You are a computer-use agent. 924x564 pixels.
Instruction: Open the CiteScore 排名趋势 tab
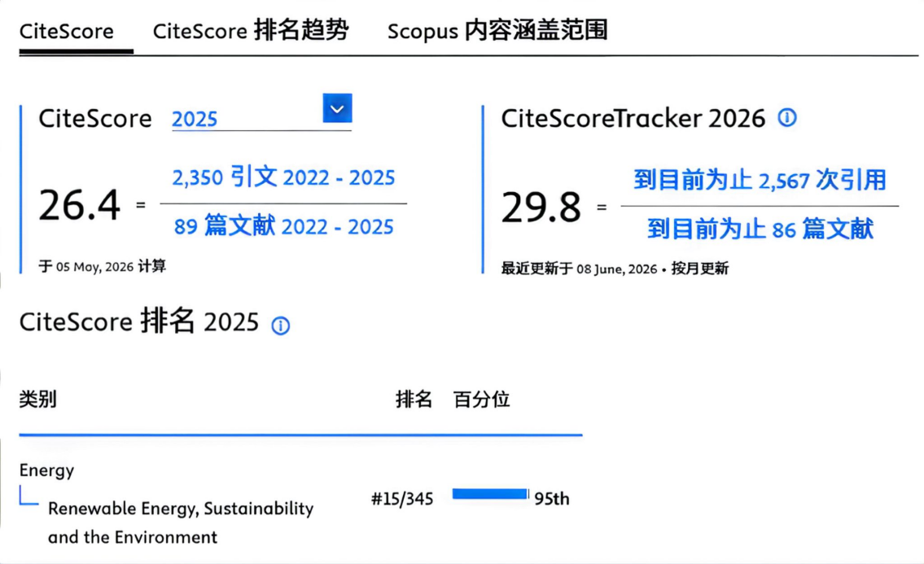251,31
